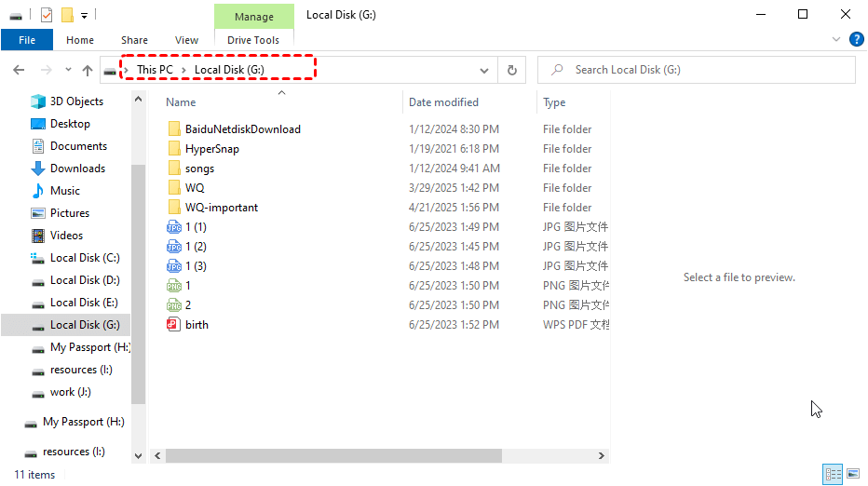The height and width of the screenshot is (486, 868).
Task: Switch to the View ribbon tab
Action: 186,40
